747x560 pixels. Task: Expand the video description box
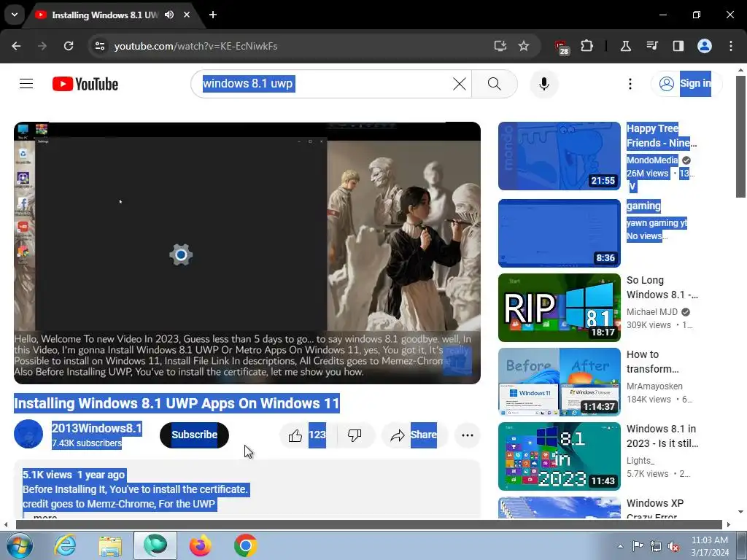pyautogui.click(x=247, y=489)
